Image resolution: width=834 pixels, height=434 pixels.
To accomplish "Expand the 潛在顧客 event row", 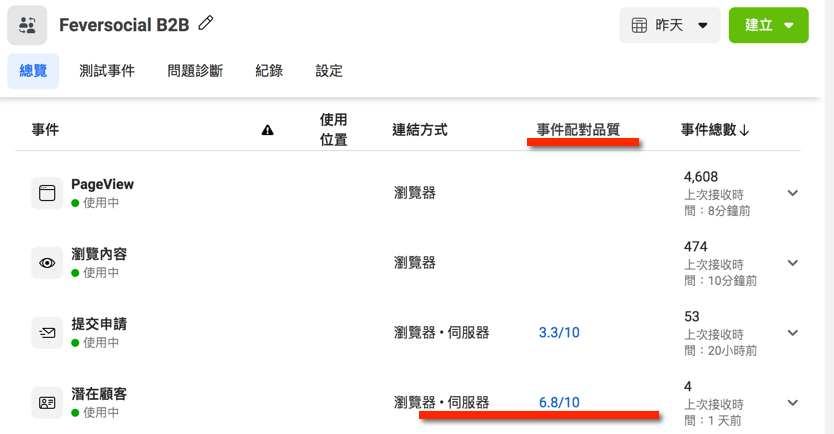I will 793,403.
